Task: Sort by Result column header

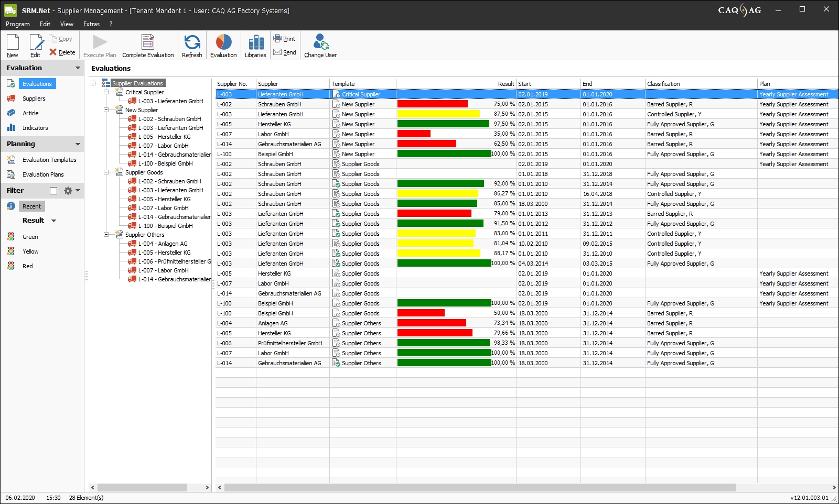Action: (456, 84)
